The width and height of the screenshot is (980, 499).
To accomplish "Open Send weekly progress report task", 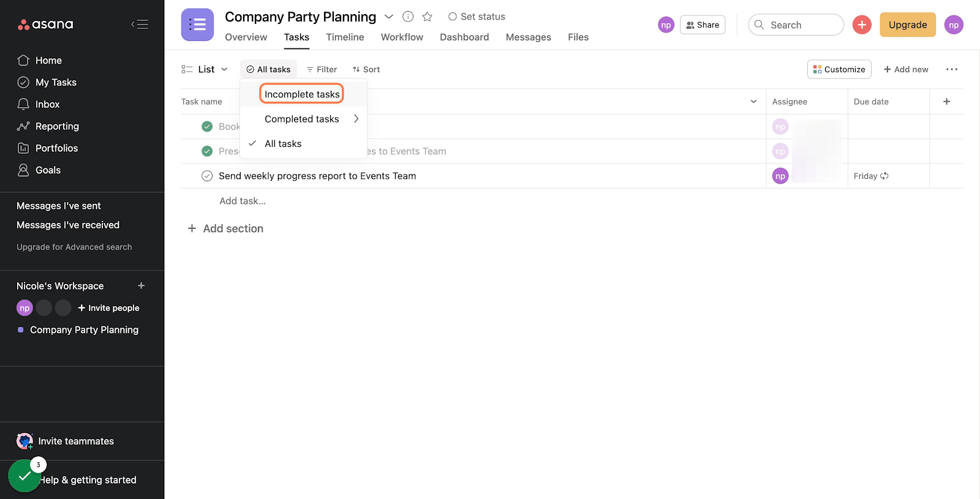I will (317, 176).
